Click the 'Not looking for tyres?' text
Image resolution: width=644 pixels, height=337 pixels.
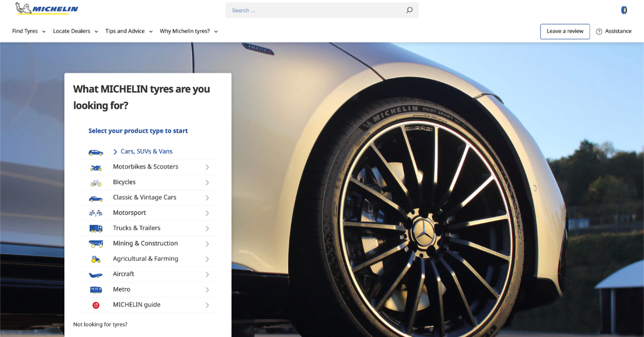[100, 324]
